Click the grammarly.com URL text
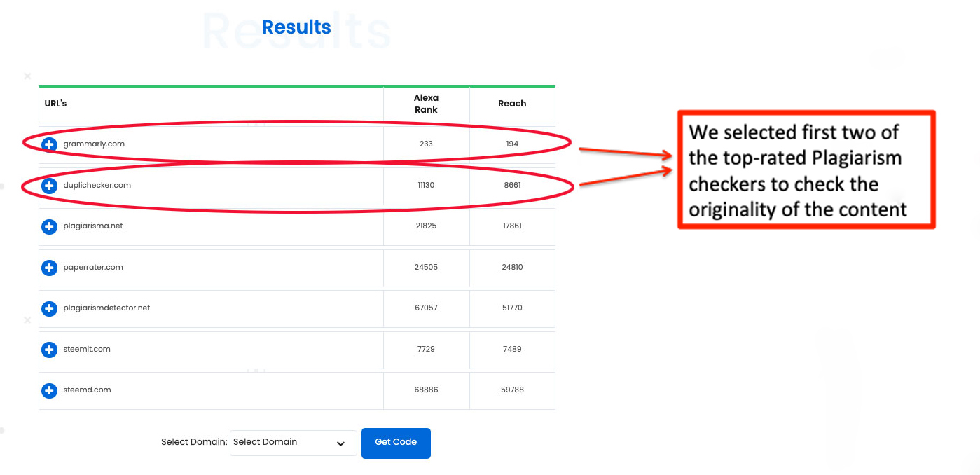 click(94, 144)
